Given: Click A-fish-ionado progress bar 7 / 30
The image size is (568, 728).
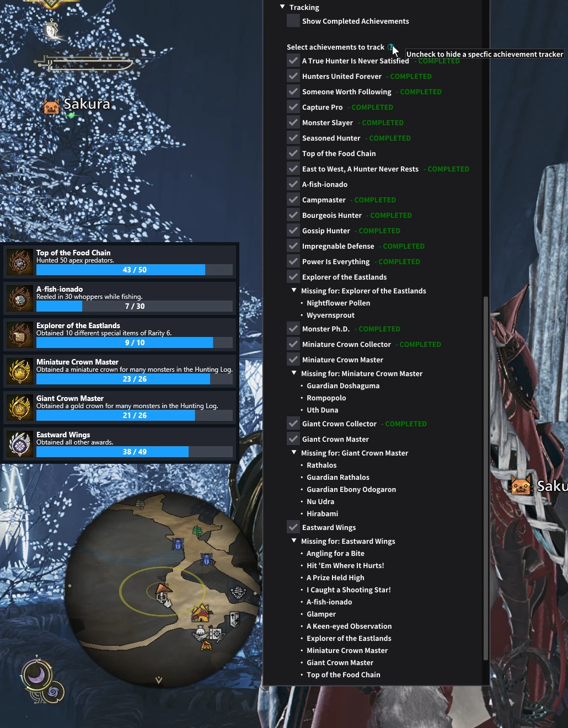Looking at the screenshot, I should tap(135, 306).
